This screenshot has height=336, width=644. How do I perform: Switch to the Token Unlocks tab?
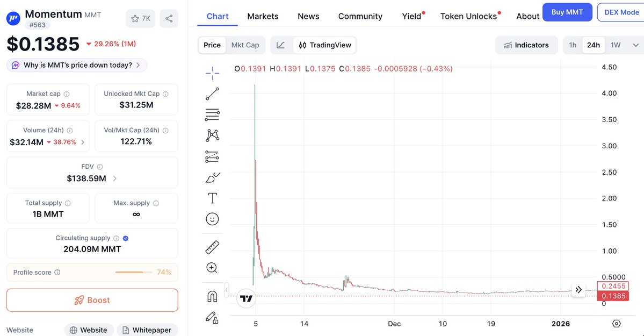pos(468,16)
